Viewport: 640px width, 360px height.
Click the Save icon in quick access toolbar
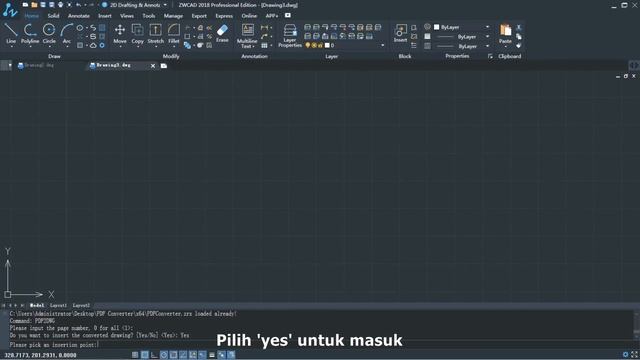pos(43,5)
